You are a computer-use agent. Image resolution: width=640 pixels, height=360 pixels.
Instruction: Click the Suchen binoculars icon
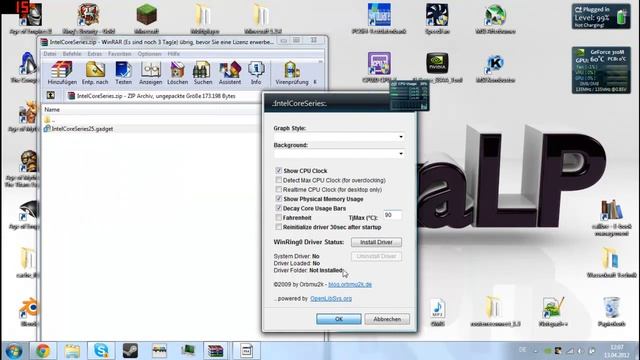203,73
